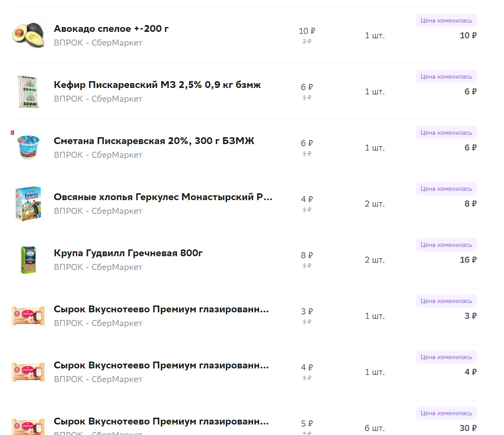
Task: Click the Сметана unit price '6 ₽'
Action: tap(307, 143)
